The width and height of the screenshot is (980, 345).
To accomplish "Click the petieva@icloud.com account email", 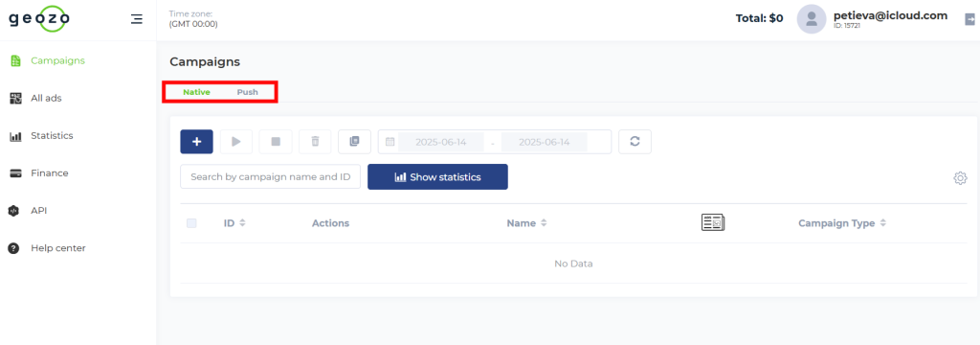I will click(891, 15).
